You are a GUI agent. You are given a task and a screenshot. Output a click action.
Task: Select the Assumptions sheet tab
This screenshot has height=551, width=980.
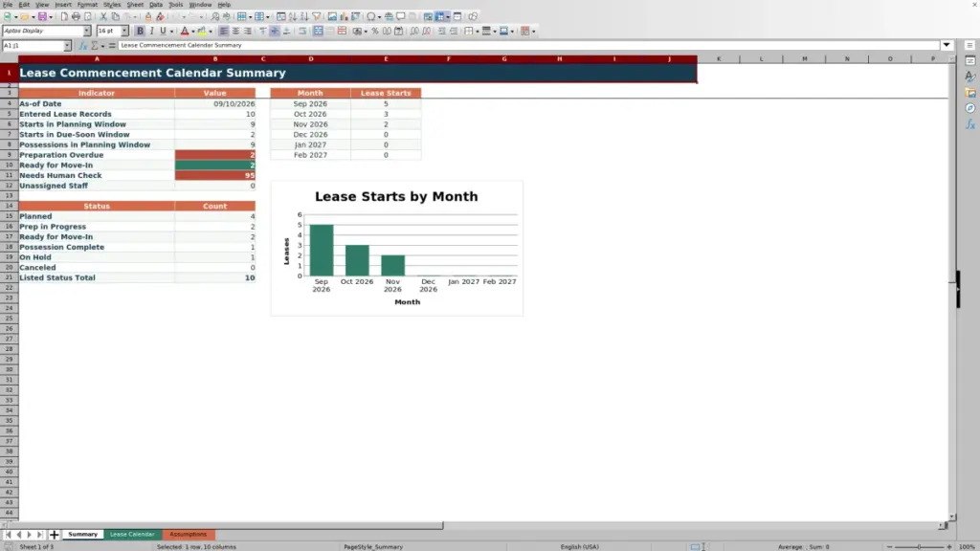pyautogui.click(x=189, y=534)
